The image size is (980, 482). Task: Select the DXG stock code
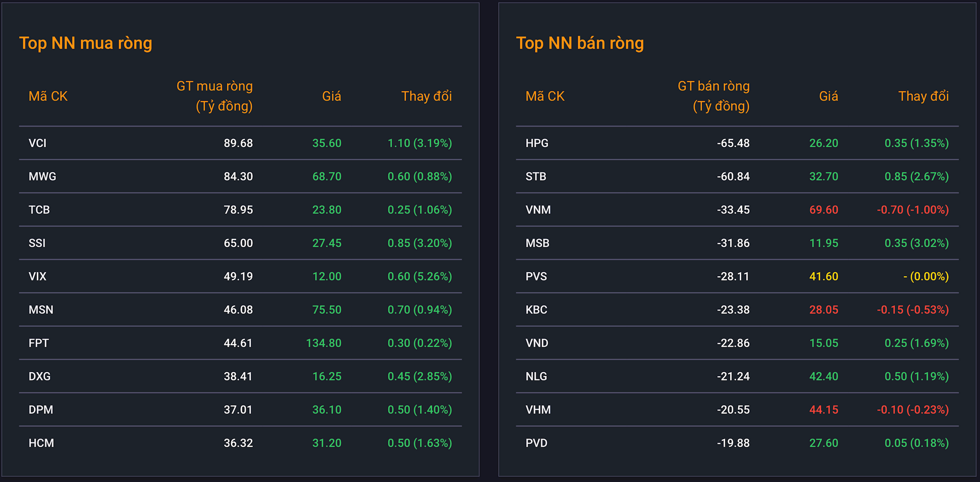coord(39,376)
